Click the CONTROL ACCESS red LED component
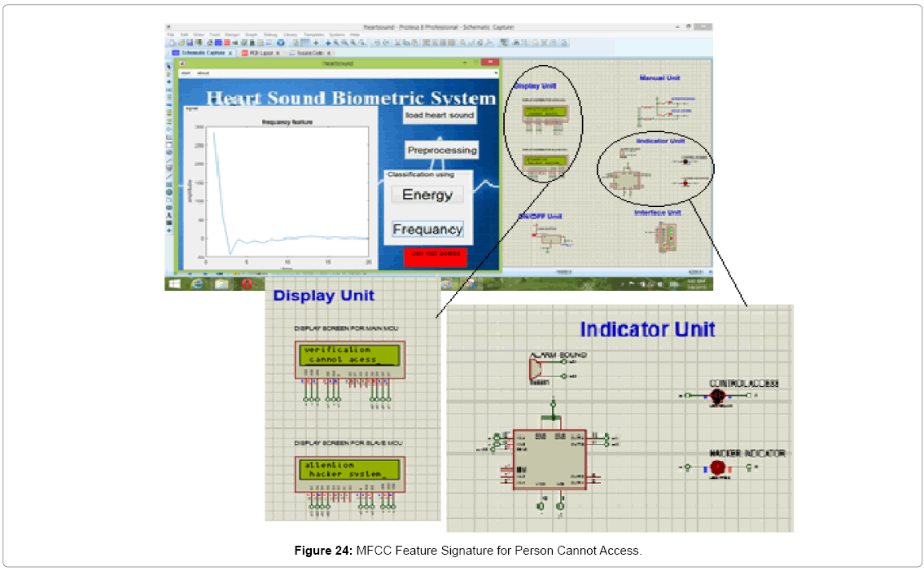This screenshot has height=571, width=924. tap(717, 397)
